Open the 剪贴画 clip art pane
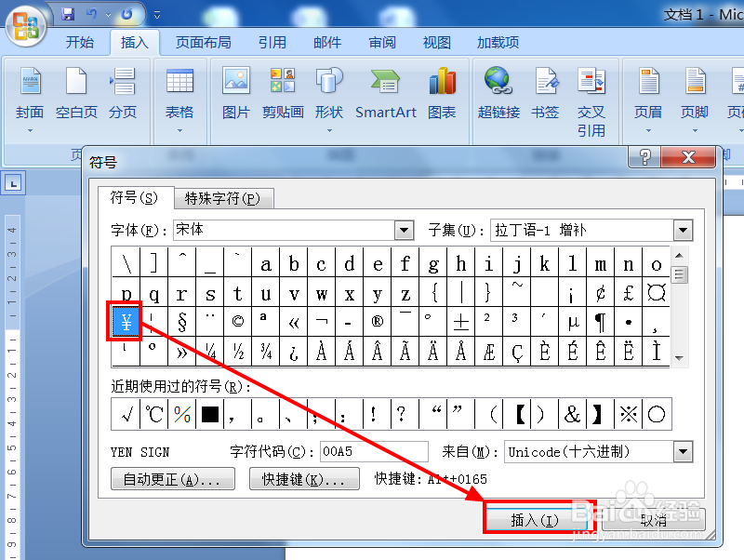 (x=283, y=93)
